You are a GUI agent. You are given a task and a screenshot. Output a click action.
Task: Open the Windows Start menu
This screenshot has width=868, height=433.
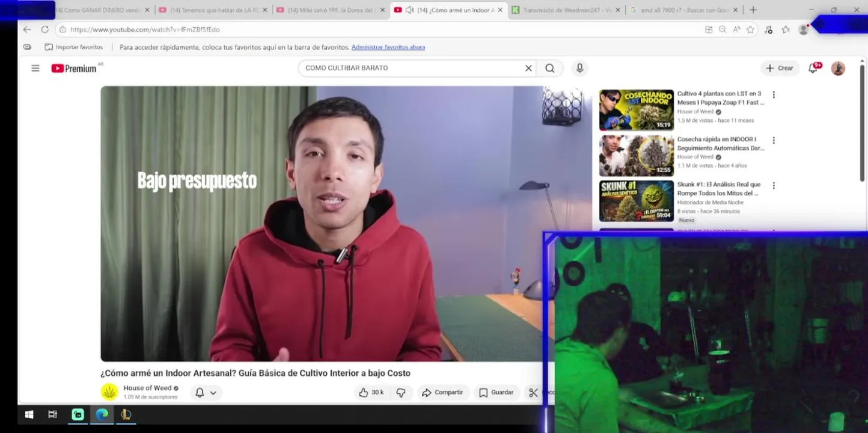click(29, 414)
